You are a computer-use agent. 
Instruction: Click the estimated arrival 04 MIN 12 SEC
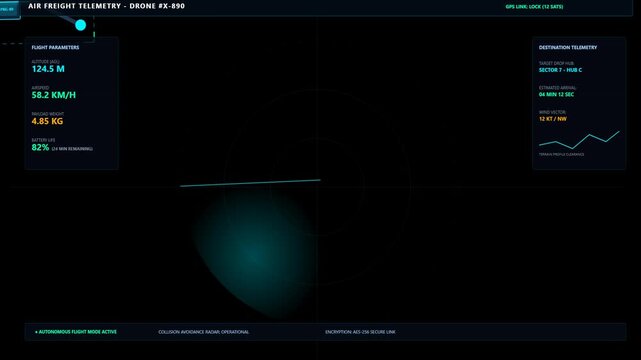tap(556, 94)
